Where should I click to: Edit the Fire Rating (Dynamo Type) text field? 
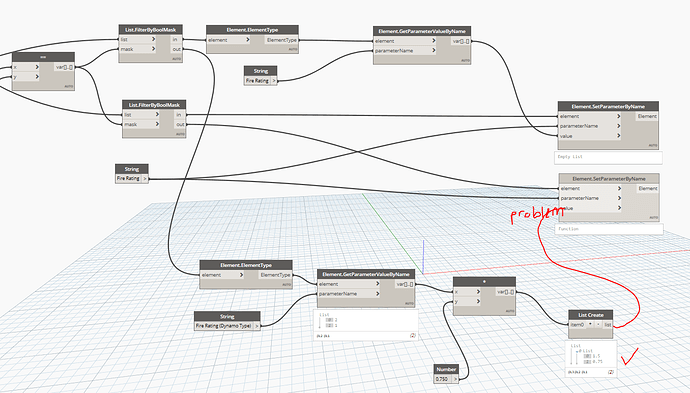click(224, 326)
